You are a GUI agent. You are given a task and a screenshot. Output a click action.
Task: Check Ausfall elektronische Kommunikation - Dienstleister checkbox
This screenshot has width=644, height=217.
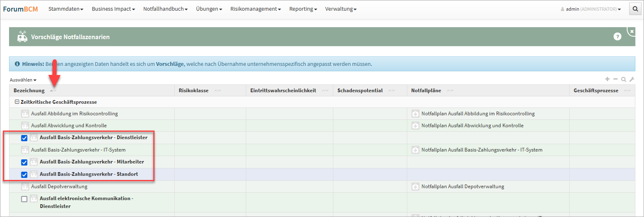point(24,199)
